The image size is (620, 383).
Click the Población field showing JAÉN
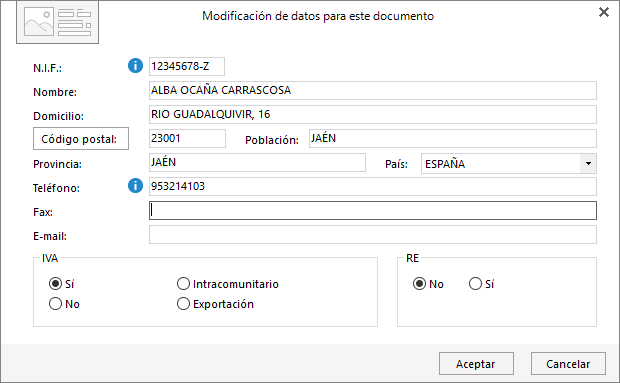point(453,139)
